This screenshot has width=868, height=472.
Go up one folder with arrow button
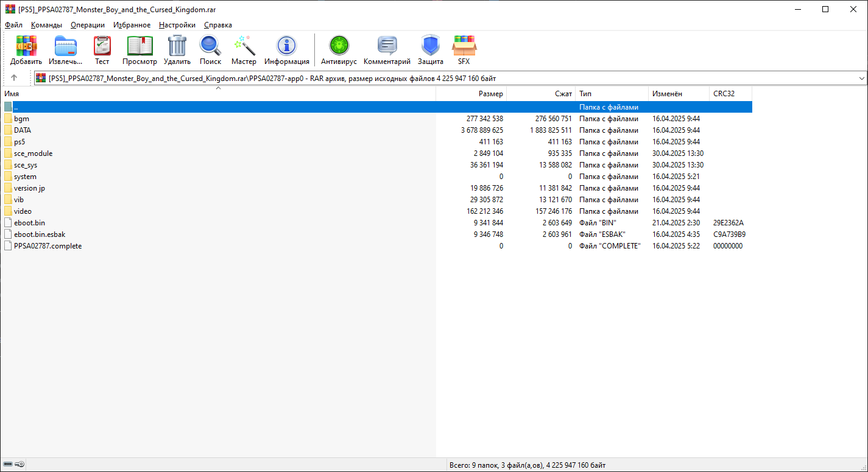[14, 78]
